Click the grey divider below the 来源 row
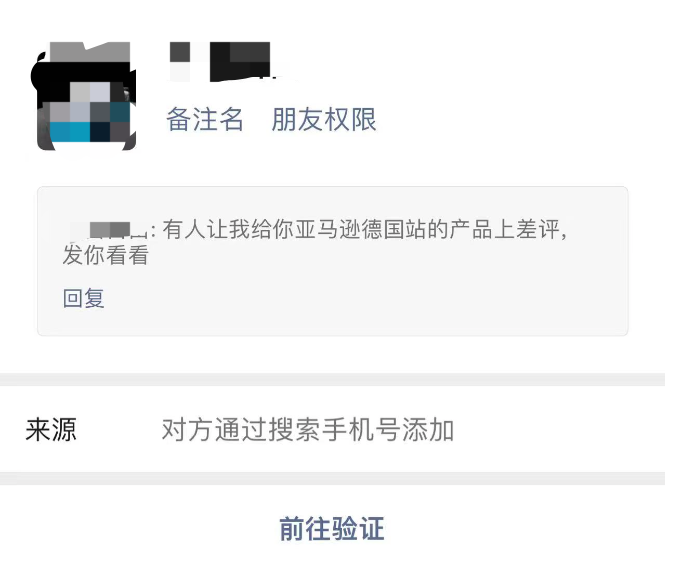 tap(332, 478)
